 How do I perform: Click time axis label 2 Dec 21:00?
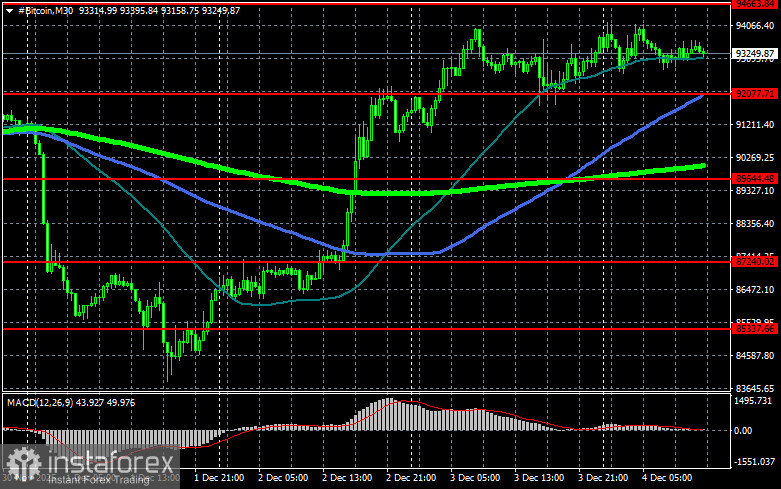(411, 478)
